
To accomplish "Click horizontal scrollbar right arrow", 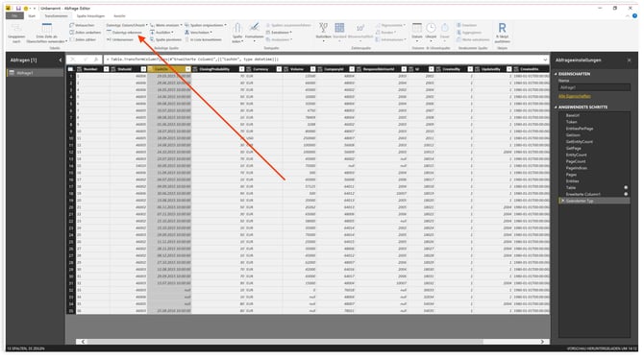I will (542, 342).
